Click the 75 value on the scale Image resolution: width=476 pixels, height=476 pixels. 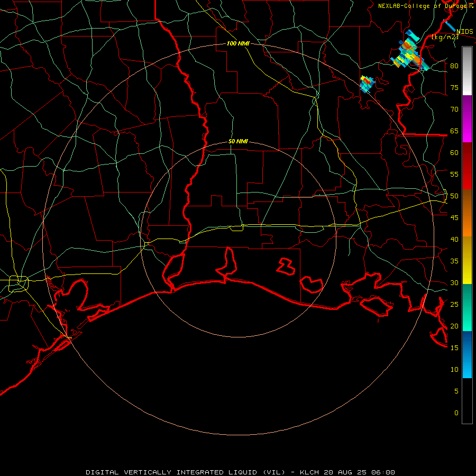click(x=454, y=87)
